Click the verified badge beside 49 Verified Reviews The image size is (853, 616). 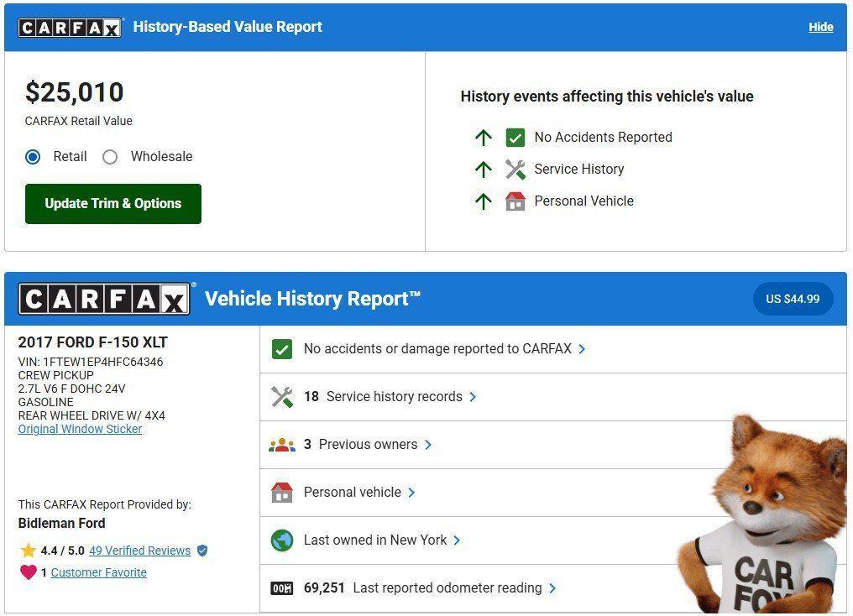(x=201, y=551)
